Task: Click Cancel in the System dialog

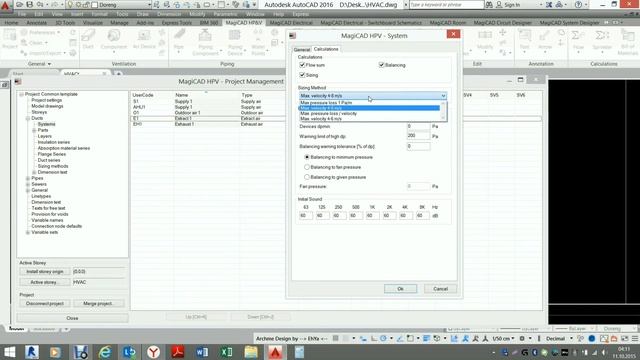Action: tap(440, 289)
